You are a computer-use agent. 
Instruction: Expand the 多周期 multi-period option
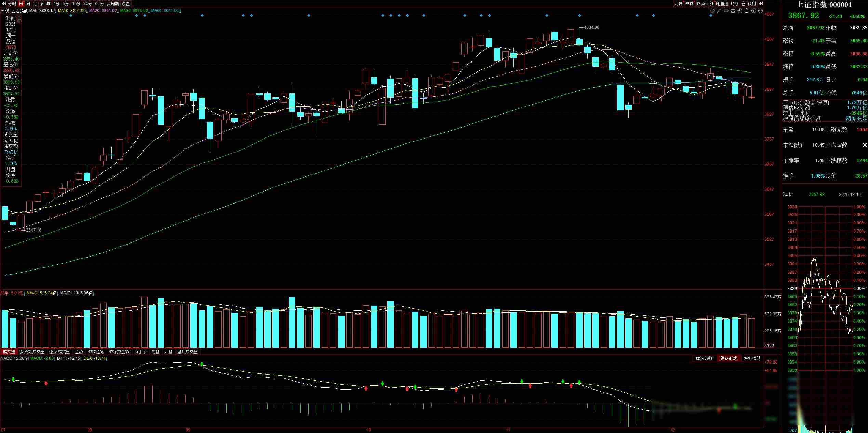coord(112,4)
